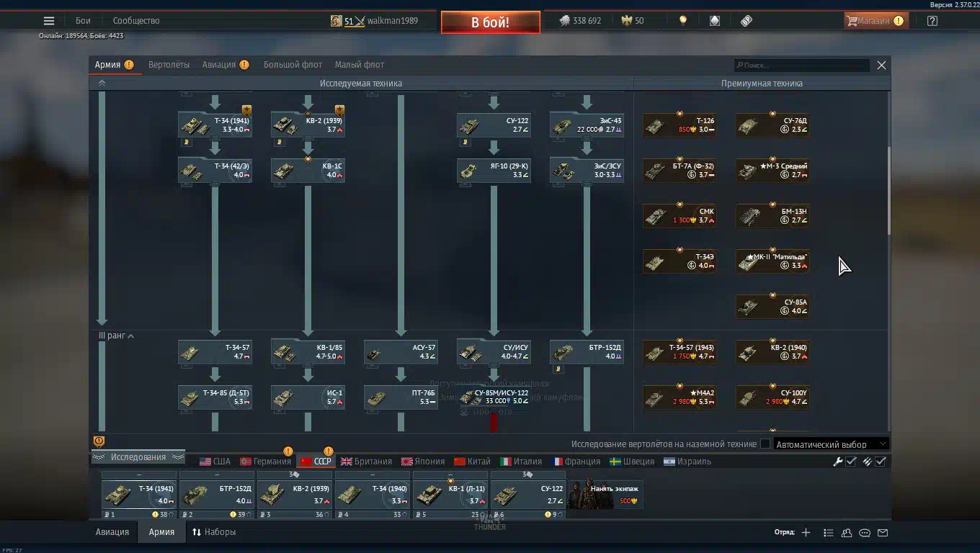The width and height of the screenshot is (980, 553).
Task: Open the diamond-shaped icon in top bar
Action: tap(715, 21)
